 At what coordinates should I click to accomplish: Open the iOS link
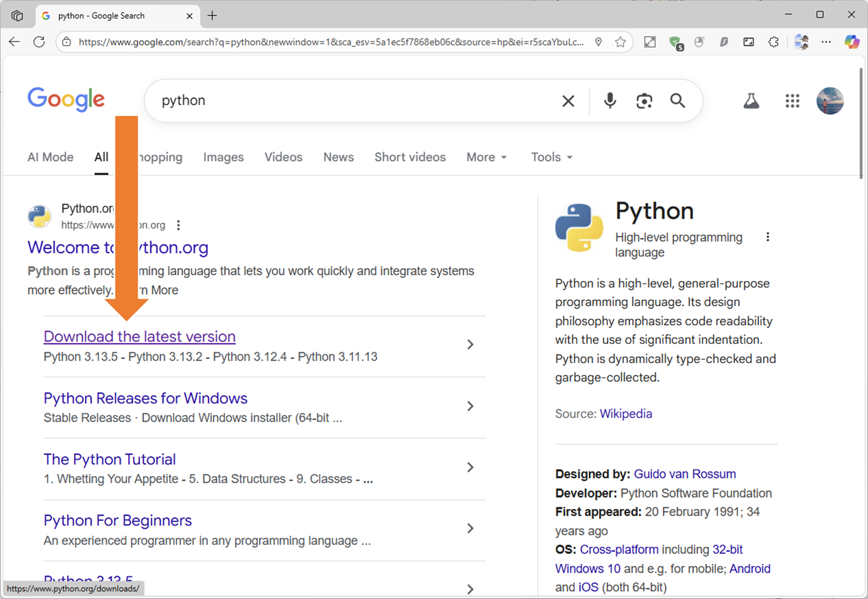[x=588, y=587]
